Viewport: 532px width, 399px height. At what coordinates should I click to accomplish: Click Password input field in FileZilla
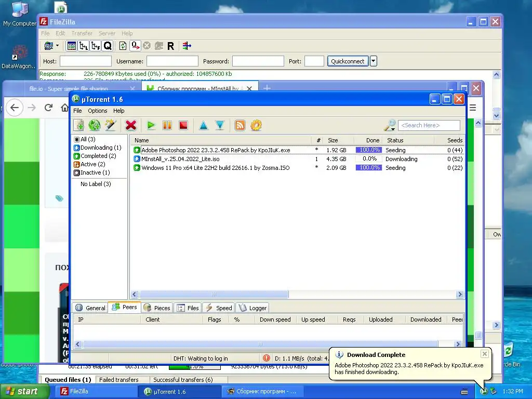tap(258, 61)
